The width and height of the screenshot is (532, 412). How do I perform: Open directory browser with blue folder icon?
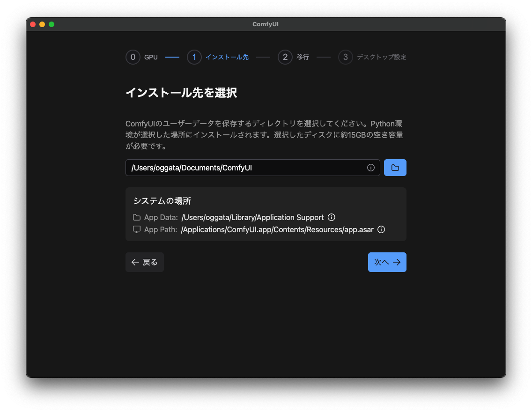(x=395, y=167)
